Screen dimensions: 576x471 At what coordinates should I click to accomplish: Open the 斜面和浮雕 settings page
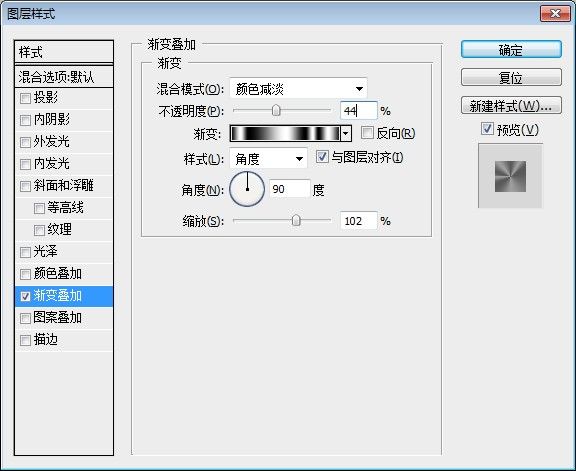coord(64,186)
